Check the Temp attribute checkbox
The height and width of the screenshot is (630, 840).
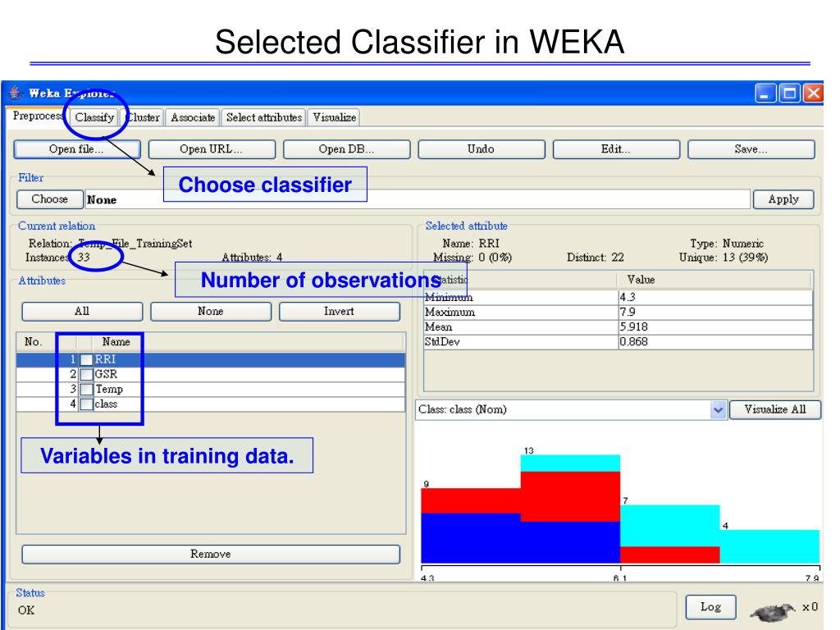click(x=86, y=390)
